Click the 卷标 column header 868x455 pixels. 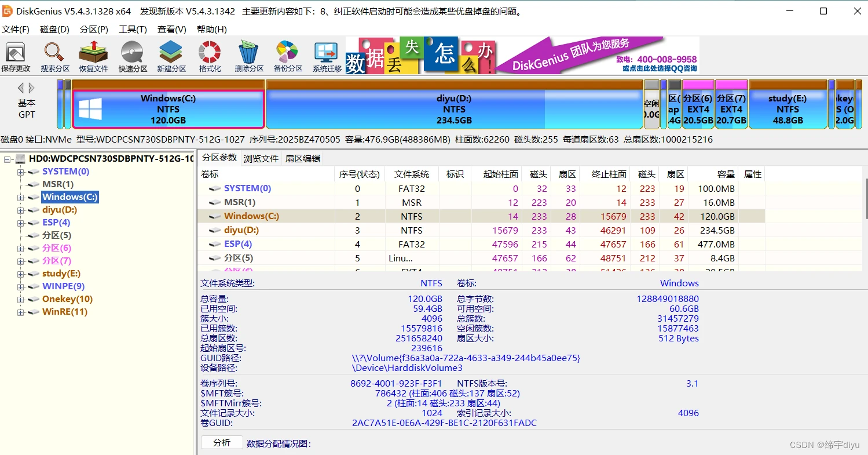point(266,174)
